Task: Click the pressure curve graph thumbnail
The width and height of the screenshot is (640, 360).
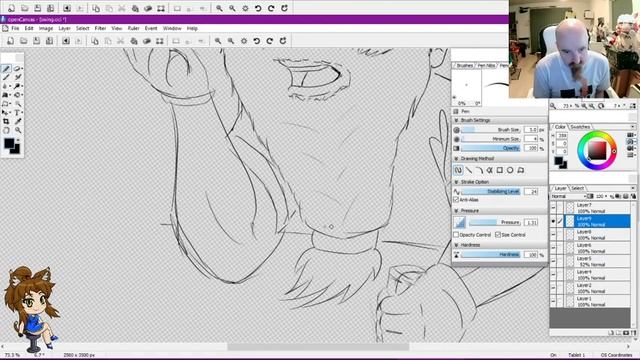Action: (x=460, y=222)
